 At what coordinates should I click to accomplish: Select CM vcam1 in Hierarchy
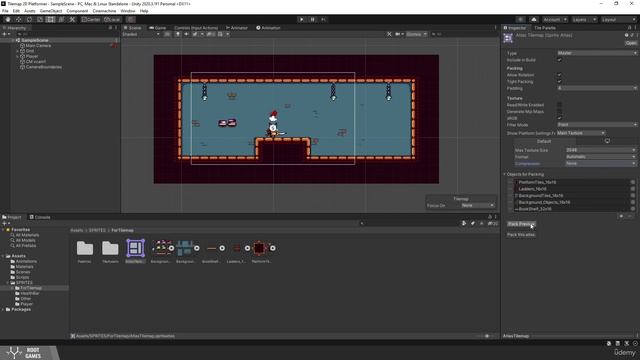(x=36, y=62)
